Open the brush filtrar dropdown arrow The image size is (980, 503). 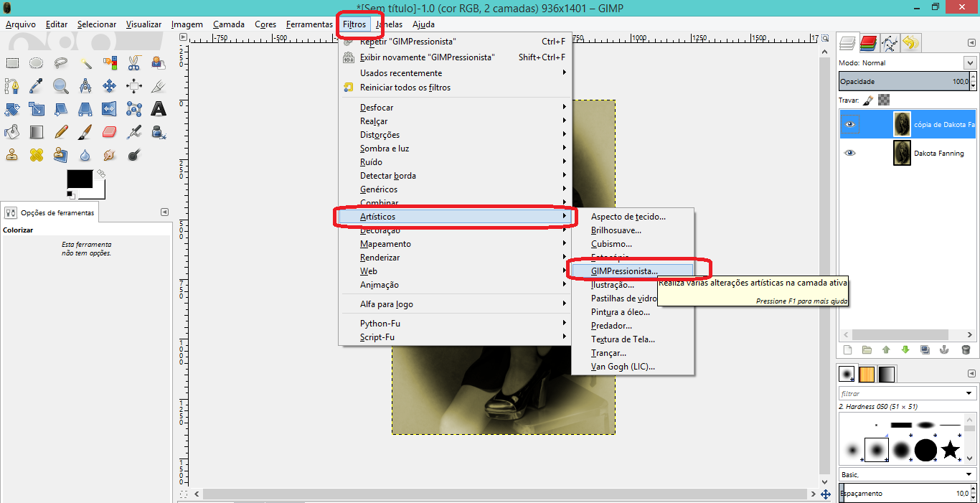click(x=970, y=393)
